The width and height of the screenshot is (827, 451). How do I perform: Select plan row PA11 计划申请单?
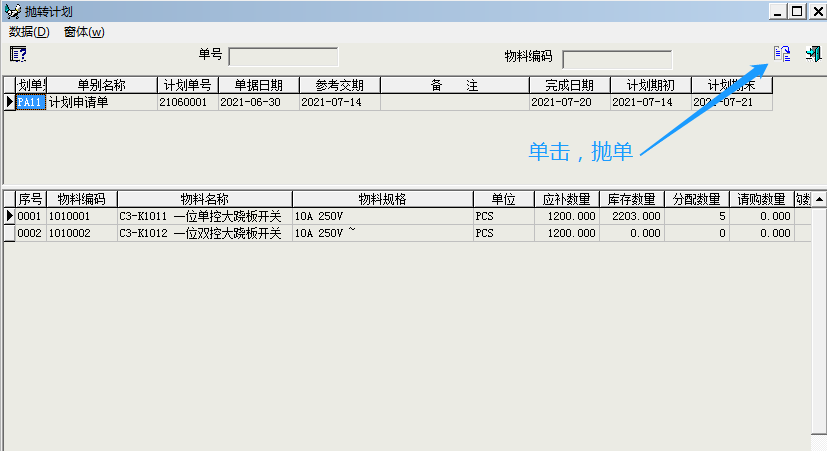tap(78, 102)
